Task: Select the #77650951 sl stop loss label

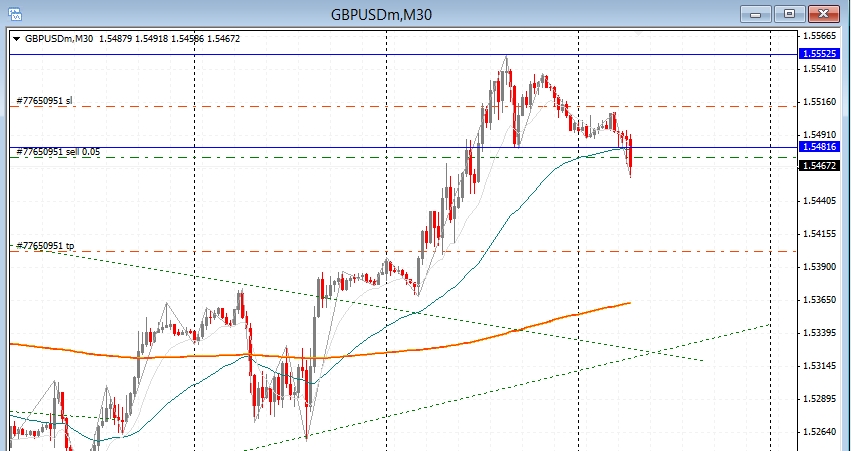Action: pos(45,101)
